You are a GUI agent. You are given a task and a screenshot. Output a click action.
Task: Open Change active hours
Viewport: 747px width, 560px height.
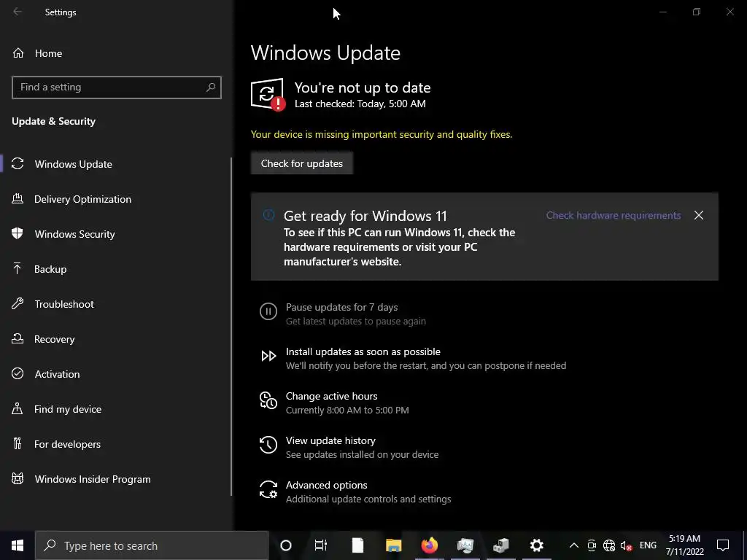332,396
